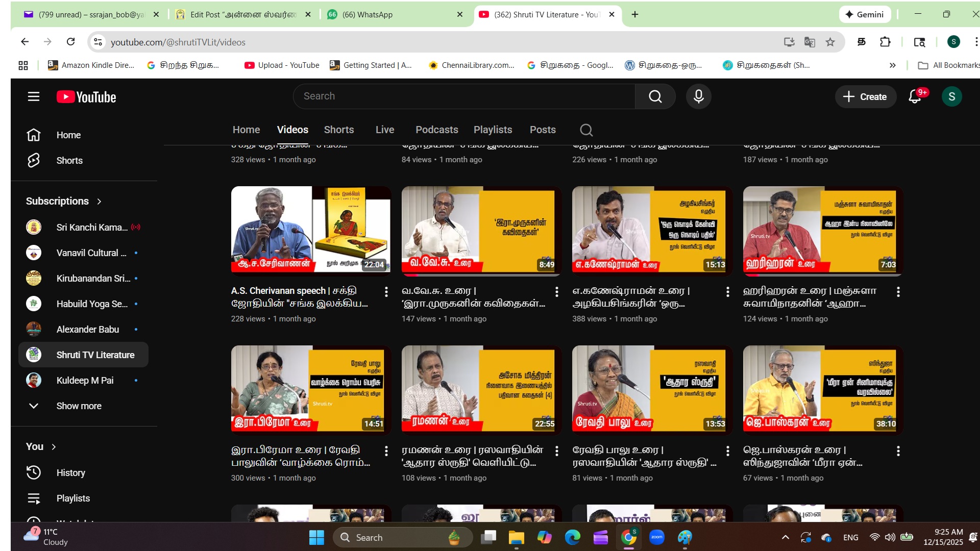The width and height of the screenshot is (980, 551).
Task: Open History in the sidebar
Action: pos(70,473)
